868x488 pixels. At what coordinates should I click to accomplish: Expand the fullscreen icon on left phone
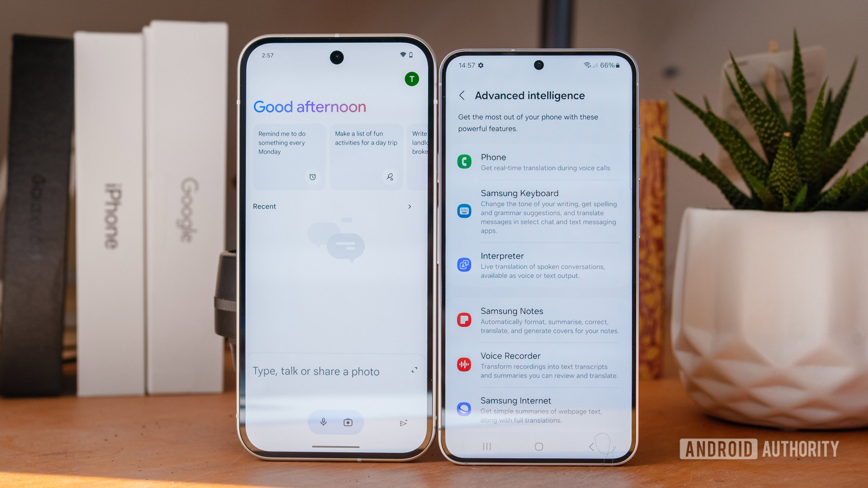[x=413, y=371]
